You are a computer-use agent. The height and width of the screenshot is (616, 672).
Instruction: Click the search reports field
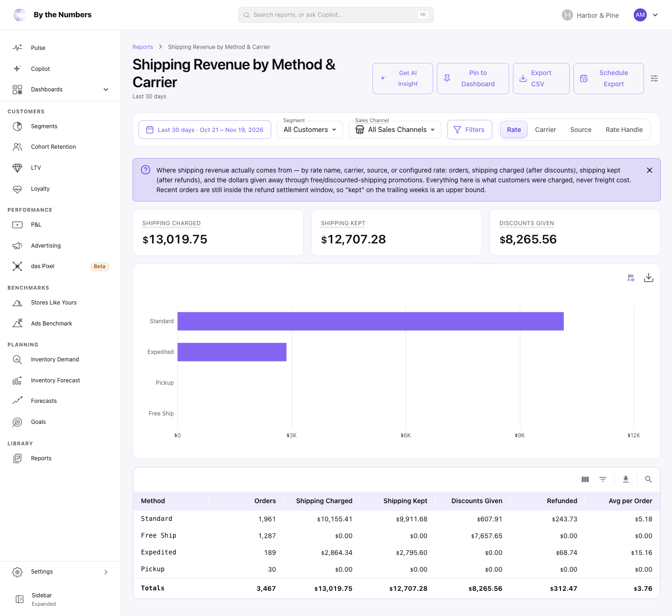[336, 15]
